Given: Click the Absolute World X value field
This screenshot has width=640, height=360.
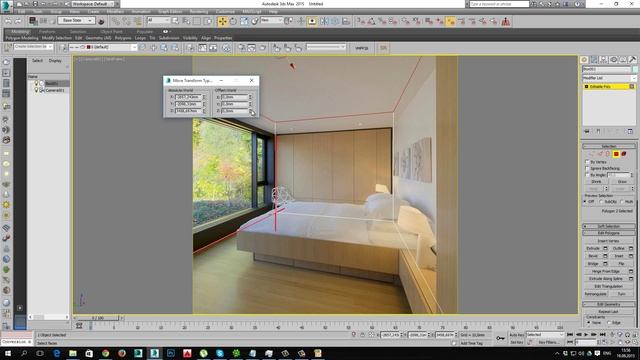Looking at the screenshot, I should [x=188, y=97].
